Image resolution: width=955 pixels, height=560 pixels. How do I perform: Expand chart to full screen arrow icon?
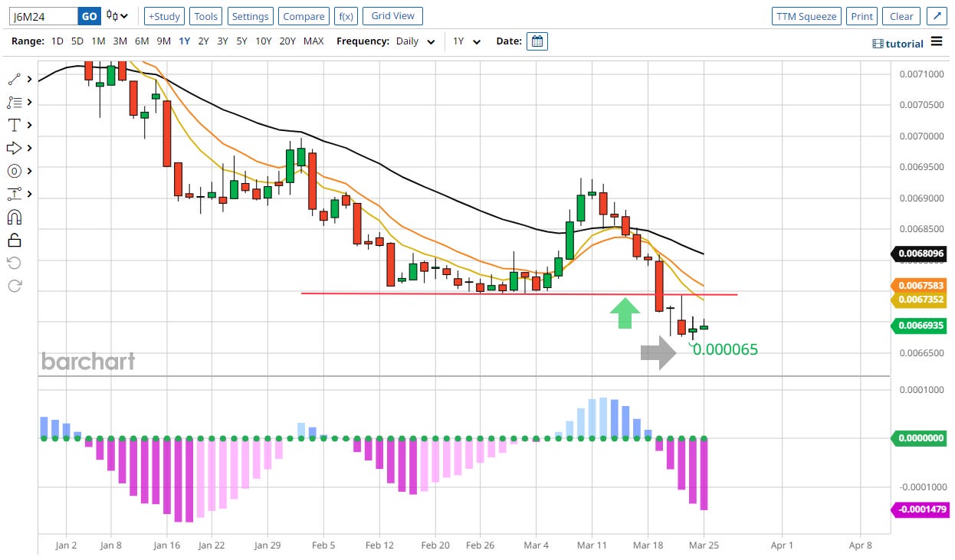point(937,16)
